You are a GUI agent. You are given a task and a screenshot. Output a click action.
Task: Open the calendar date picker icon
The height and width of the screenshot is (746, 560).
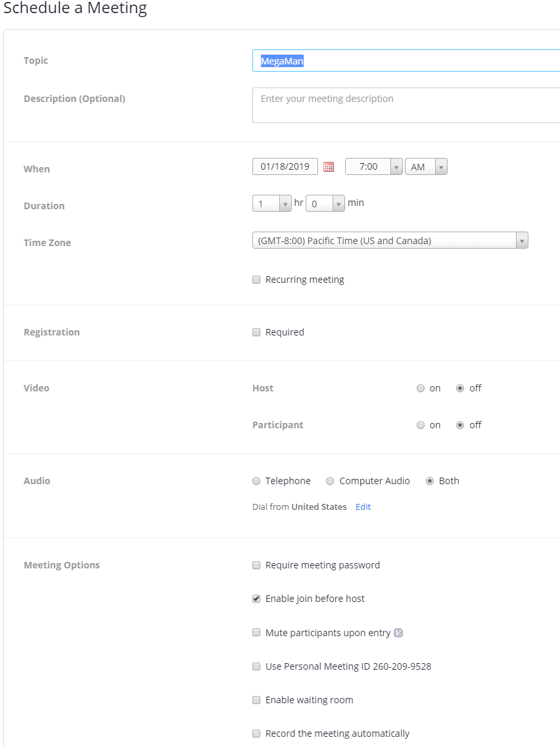(x=329, y=166)
